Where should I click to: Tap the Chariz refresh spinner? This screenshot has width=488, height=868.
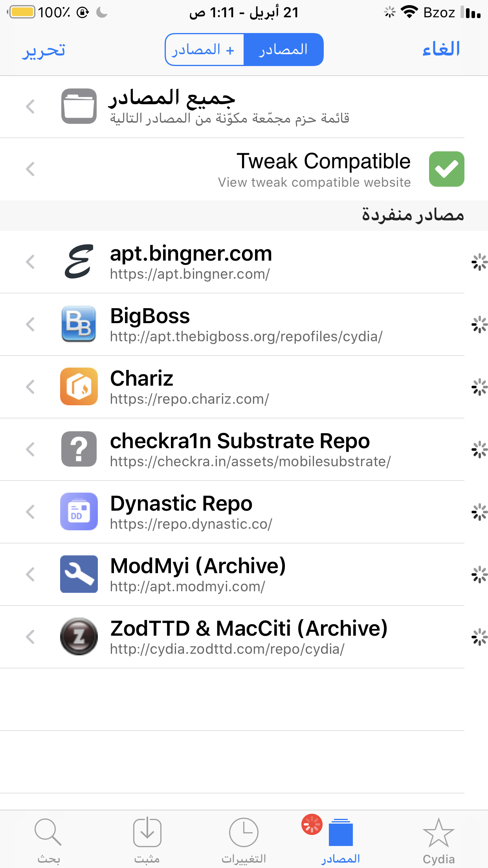[x=479, y=387]
